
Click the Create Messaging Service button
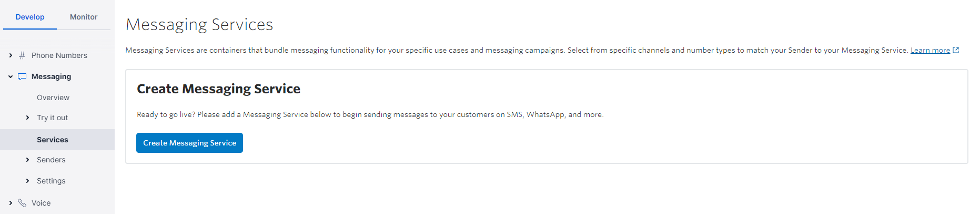[x=189, y=143]
